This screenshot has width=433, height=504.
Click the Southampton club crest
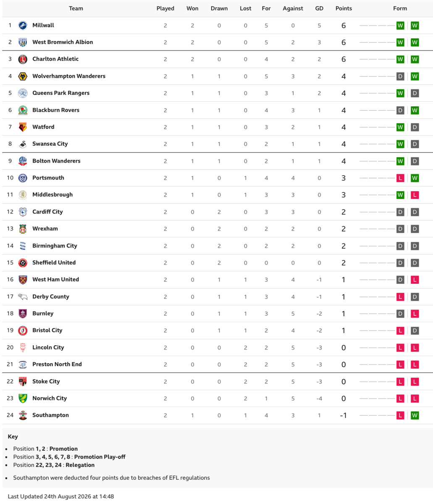(x=23, y=415)
